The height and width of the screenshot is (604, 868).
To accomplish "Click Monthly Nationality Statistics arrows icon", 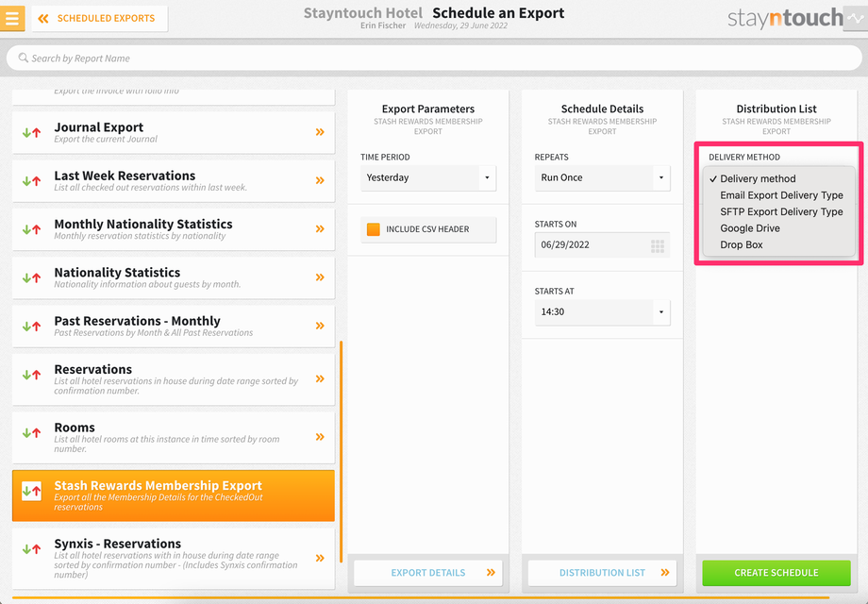I will point(31,229).
